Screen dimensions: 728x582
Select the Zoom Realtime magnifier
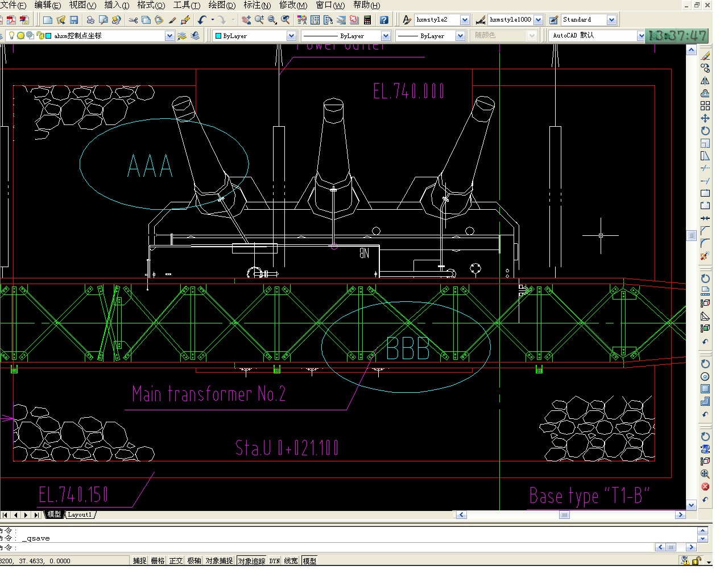(x=259, y=20)
